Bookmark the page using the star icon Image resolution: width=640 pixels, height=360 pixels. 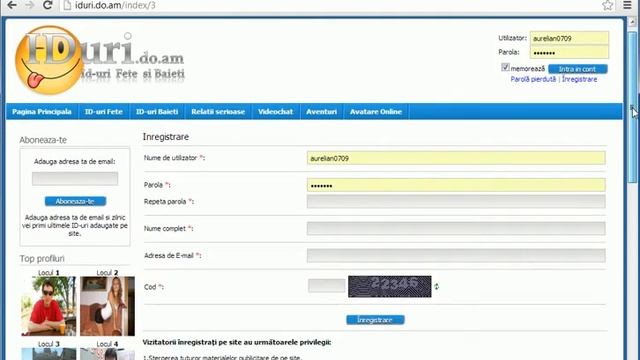[607, 5]
